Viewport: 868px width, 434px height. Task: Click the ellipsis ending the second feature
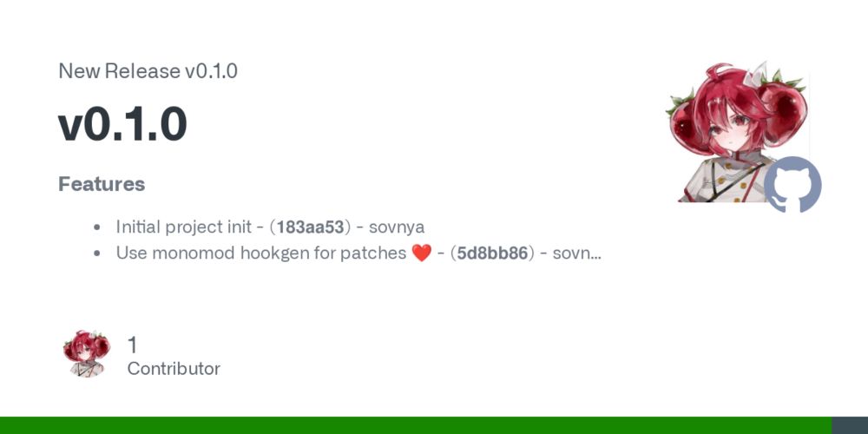pyautogui.click(x=595, y=256)
